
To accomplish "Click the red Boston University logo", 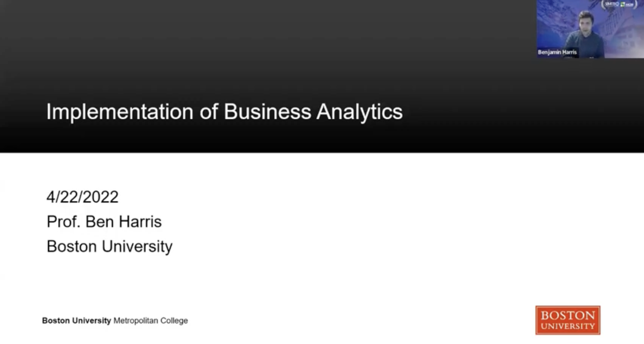I will coord(568,320).
